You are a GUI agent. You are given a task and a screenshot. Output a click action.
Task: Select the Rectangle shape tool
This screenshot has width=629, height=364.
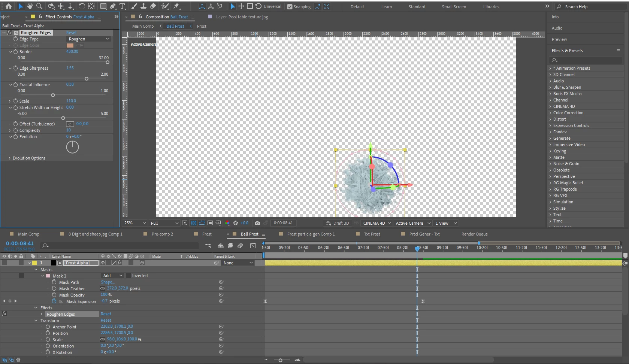click(103, 6)
